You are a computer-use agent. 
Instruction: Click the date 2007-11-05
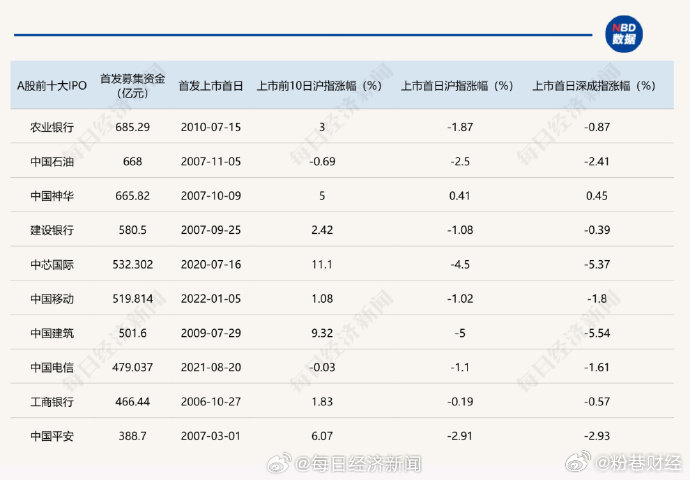(211, 161)
